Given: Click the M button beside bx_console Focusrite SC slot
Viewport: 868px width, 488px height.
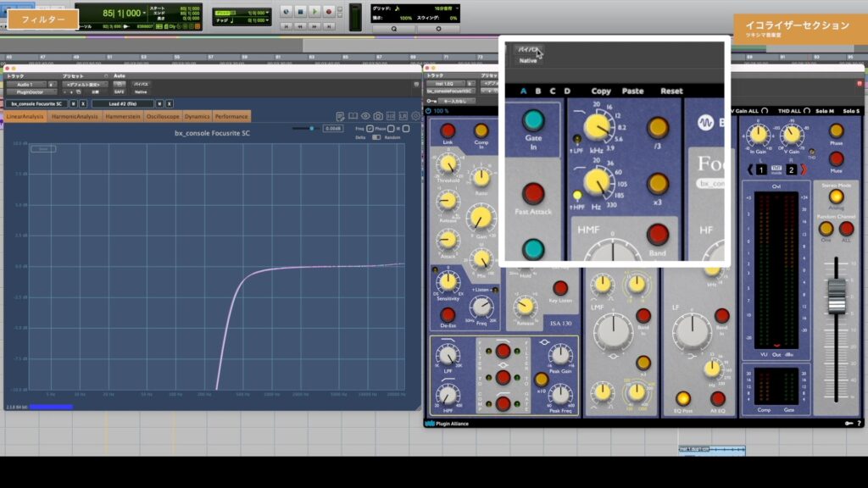Looking at the screenshot, I should click(x=73, y=103).
